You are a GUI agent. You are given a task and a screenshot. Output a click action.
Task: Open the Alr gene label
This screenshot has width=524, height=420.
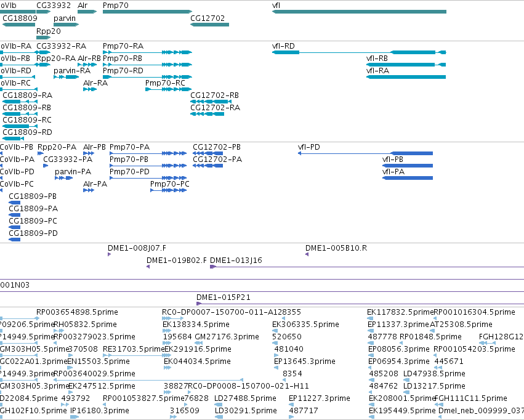[x=83, y=6]
